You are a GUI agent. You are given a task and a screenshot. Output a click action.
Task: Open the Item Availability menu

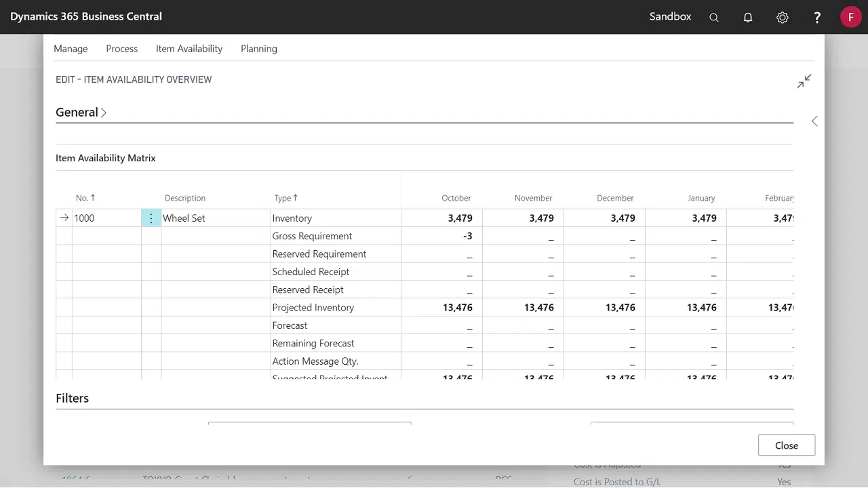[189, 49]
